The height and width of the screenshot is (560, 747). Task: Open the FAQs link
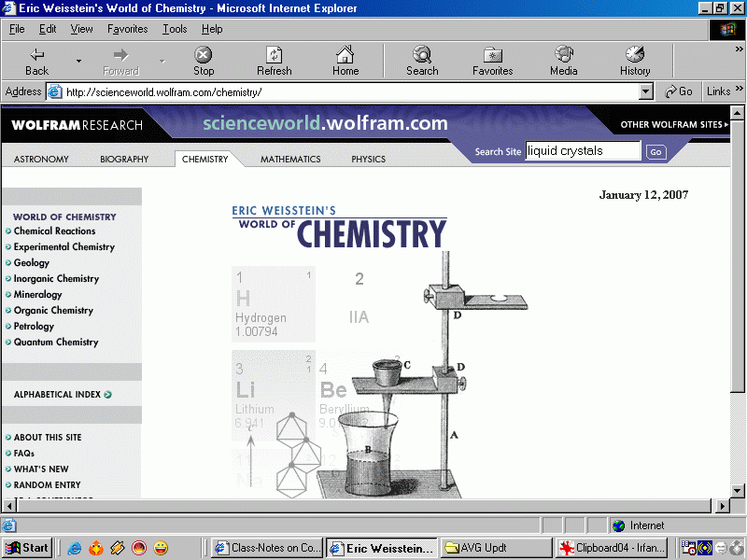click(x=24, y=454)
